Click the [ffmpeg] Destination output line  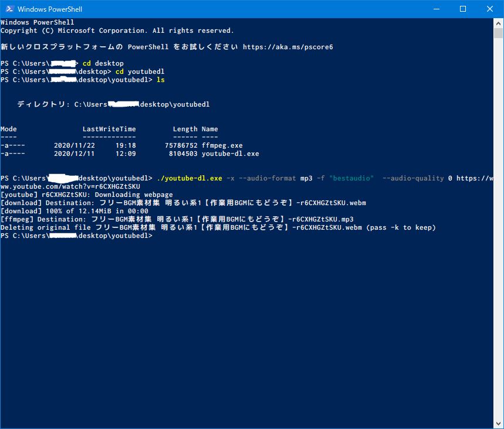[x=177, y=219]
